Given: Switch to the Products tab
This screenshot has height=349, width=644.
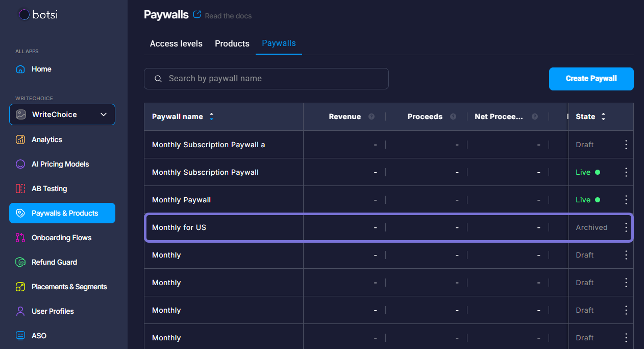Looking at the screenshot, I should [x=232, y=43].
